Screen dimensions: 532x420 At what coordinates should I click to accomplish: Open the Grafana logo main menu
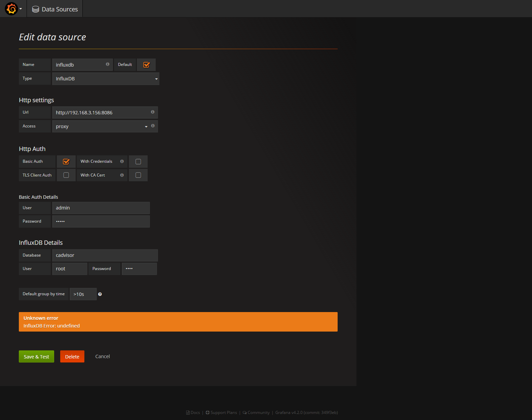[11, 9]
